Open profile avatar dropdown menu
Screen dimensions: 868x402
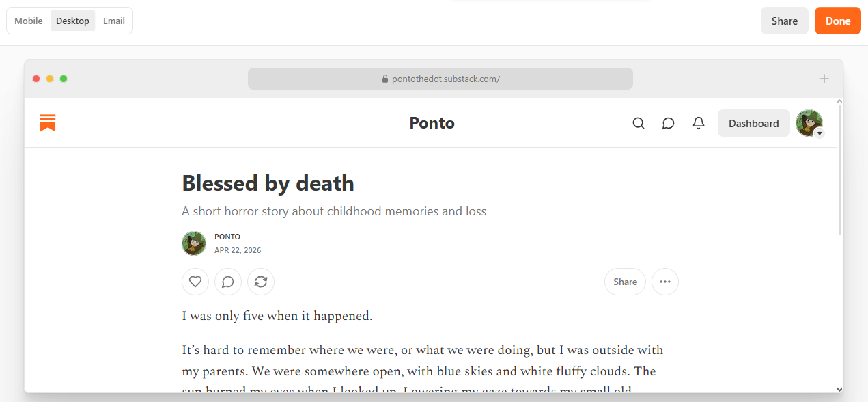pos(810,124)
